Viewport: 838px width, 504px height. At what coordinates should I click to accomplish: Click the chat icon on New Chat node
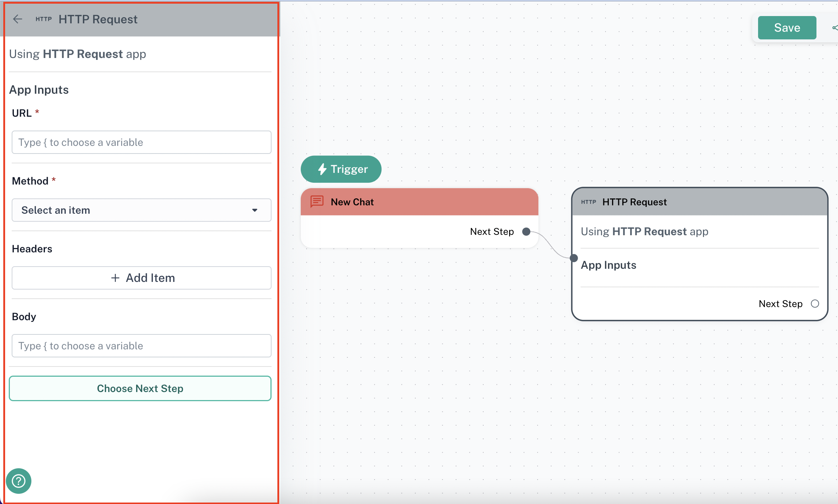pyautogui.click(x=317, y=201)
